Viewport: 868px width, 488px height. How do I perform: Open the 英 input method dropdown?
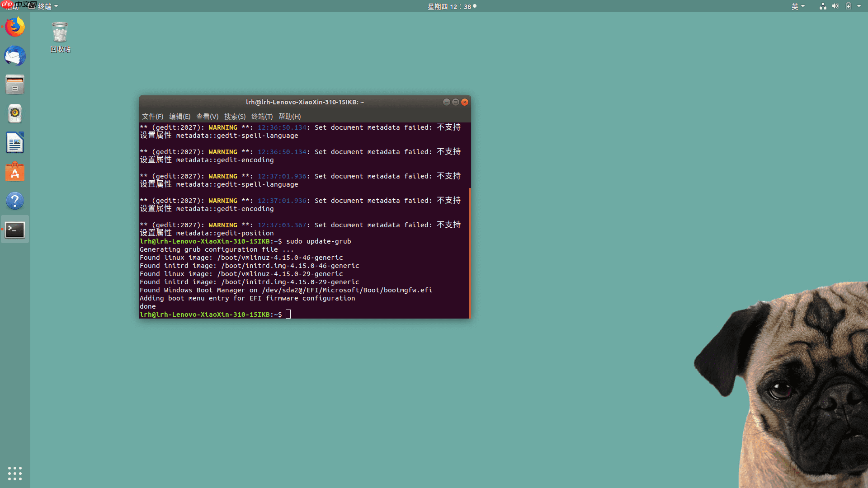tap(798, 6)
